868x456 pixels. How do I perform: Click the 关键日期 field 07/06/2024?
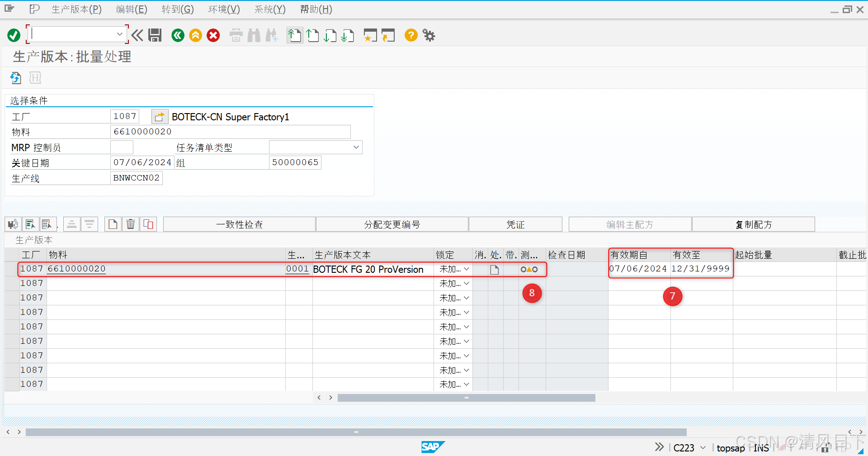point(142,162)
